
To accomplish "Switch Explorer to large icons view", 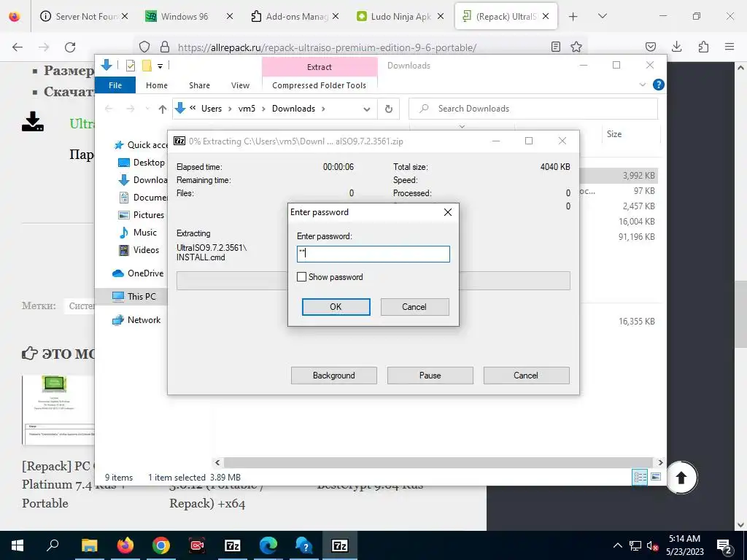I will pyautogui.click(x=656, y=477).
